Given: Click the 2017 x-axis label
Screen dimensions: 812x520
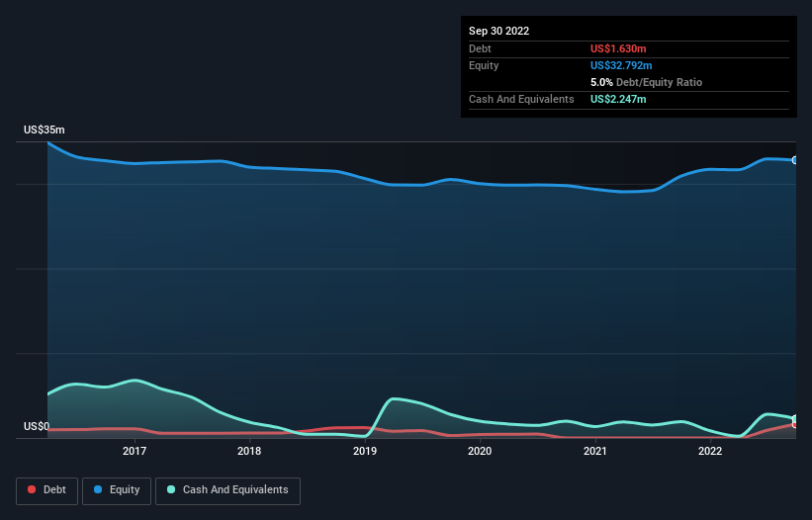Looking at the screenshot, I should coord(135,451).
